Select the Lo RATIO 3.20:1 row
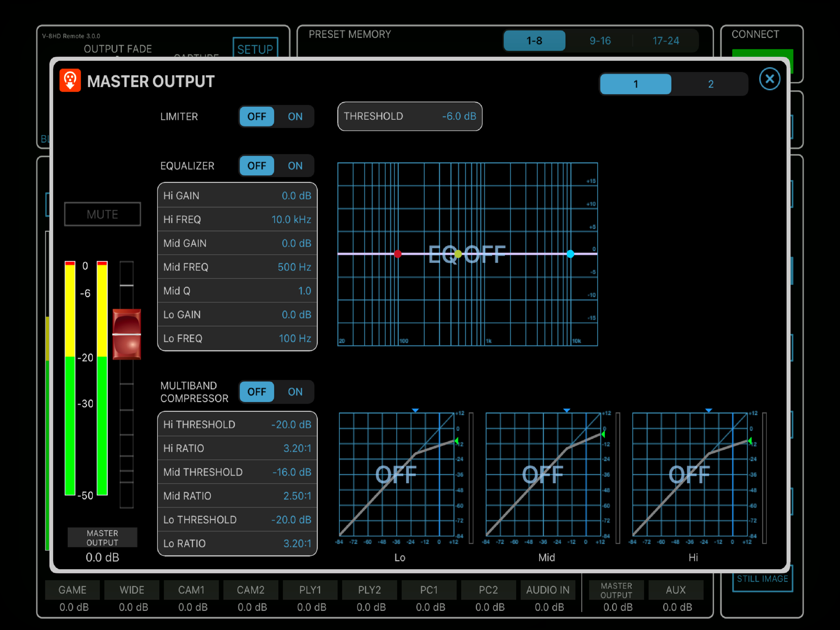Viewport: 840px width, 630px height. coord(237,543)
